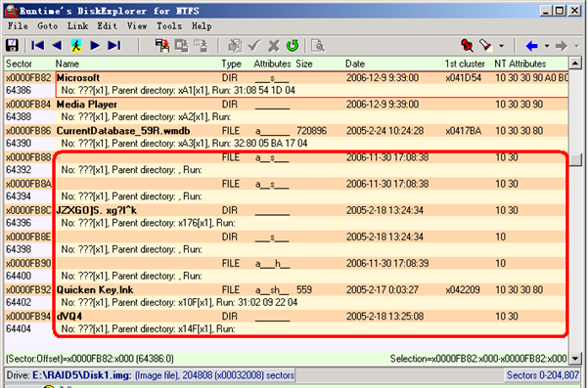The height and width of the screenshot is (388, 588).
Task: Click vertical scrollbar down arrow
Action: coord(575,359)
